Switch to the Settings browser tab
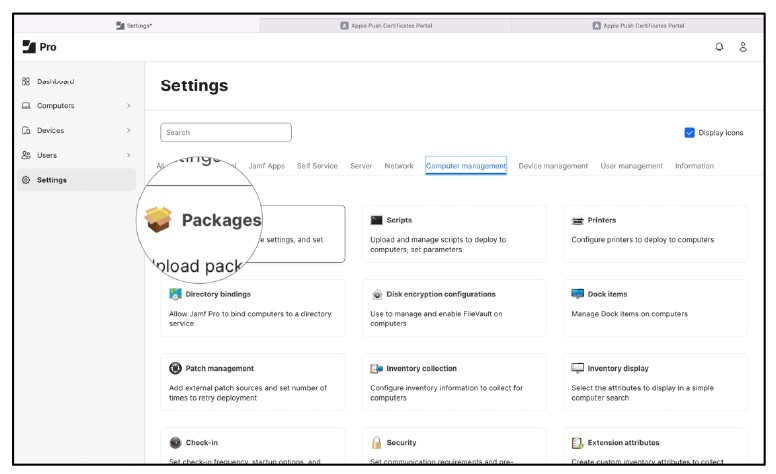Image resolution: width=776 pixels, height=474 pixels. click(x=137, y=25)
